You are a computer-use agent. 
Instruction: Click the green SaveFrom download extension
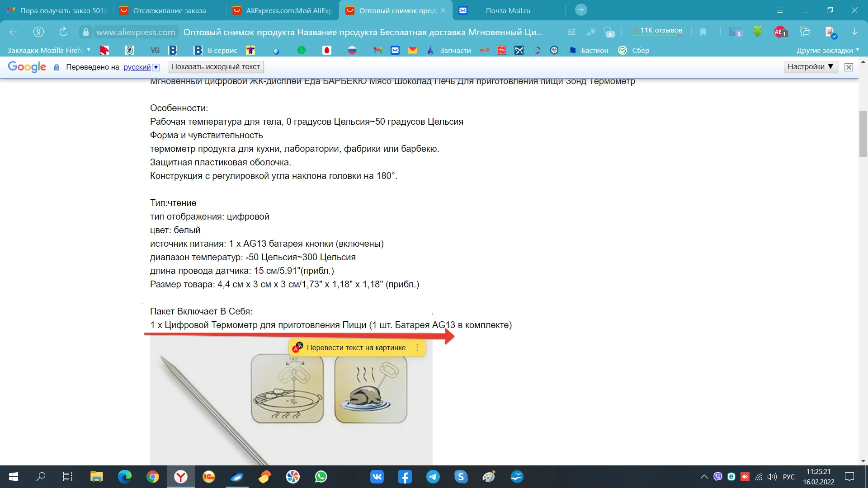point(757,32)
